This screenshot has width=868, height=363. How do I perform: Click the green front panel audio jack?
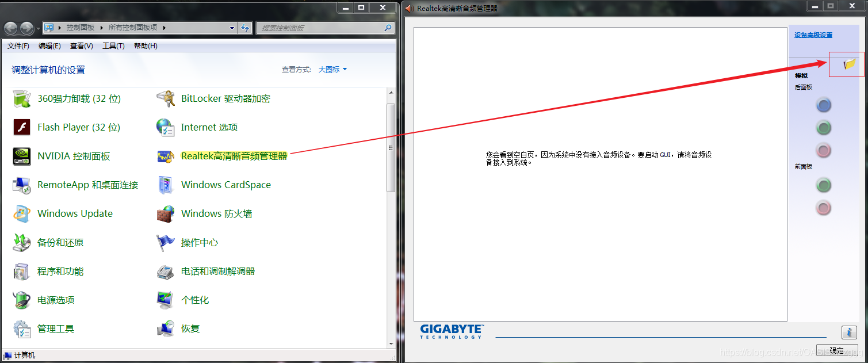pyautogui.click(x=824, y=185)
